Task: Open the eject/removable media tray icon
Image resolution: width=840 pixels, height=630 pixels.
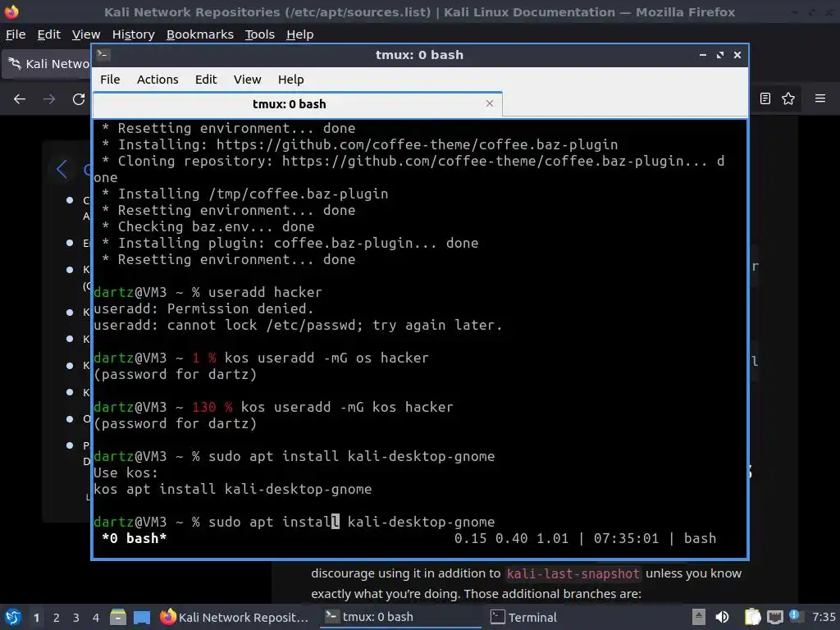Action: point(698,617)
